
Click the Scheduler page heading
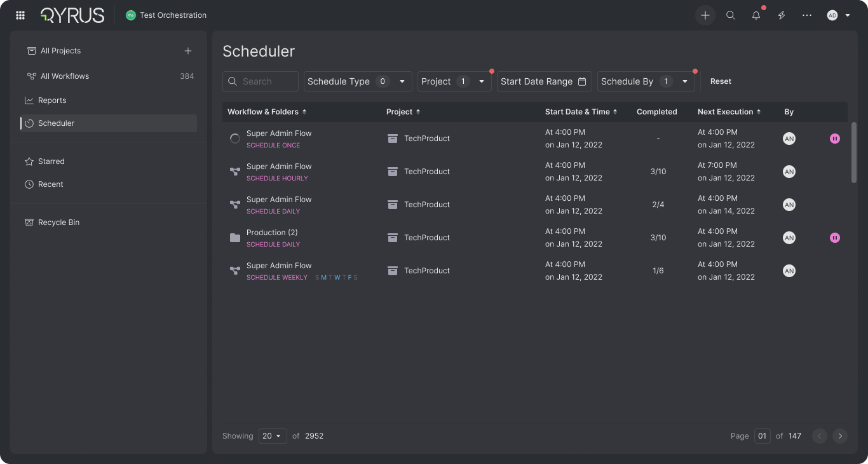259,51
